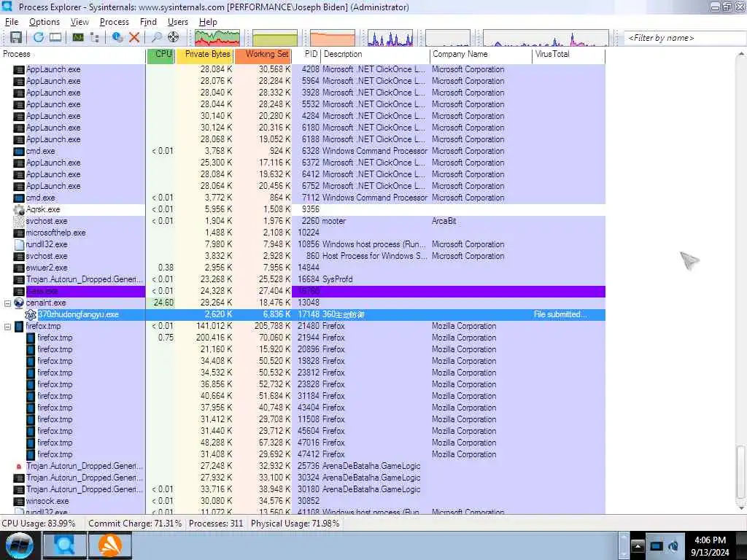The image size is (747, 560).
Task: Collapse the cenalnt.exe process tree
Action: click(7, 303)
